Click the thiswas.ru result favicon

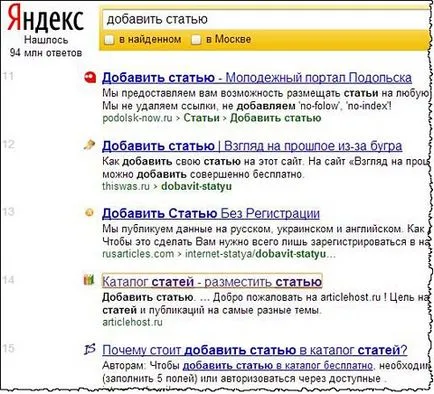tap(89, 145)
